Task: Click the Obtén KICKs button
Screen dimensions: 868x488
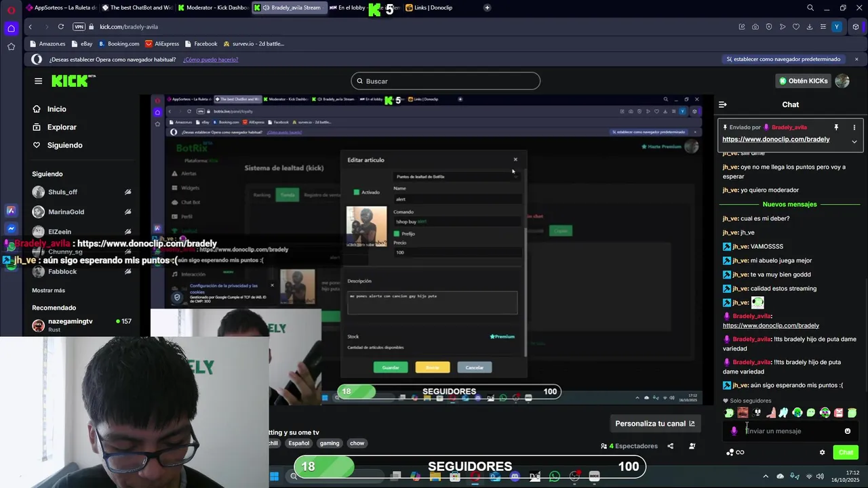Action: (x=803, y=81)
